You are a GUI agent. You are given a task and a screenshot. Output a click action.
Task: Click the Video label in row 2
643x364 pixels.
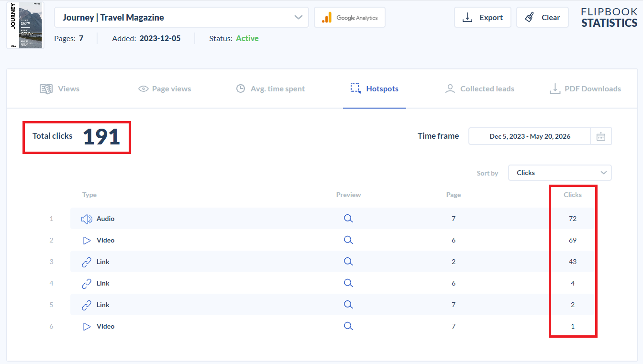(106, 240)
